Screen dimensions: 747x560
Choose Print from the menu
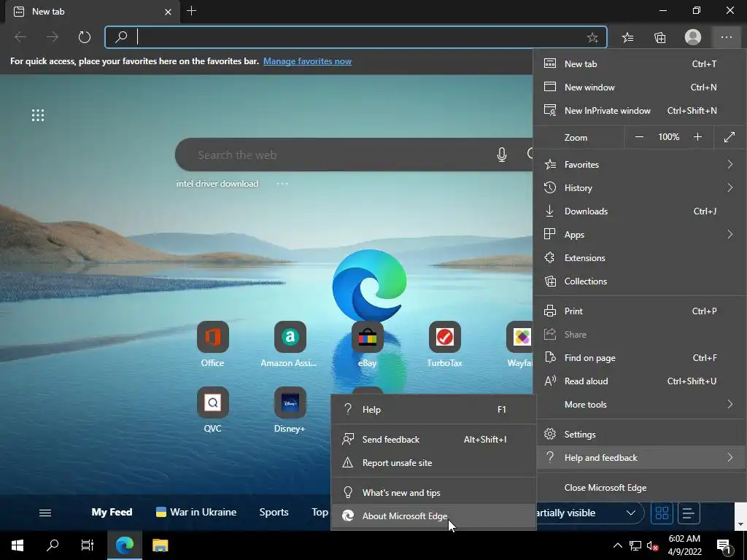pos(640,311)
